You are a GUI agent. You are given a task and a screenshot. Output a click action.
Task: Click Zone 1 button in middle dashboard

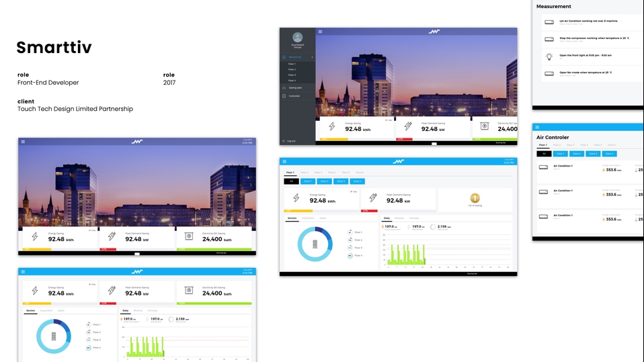point(308,181)
